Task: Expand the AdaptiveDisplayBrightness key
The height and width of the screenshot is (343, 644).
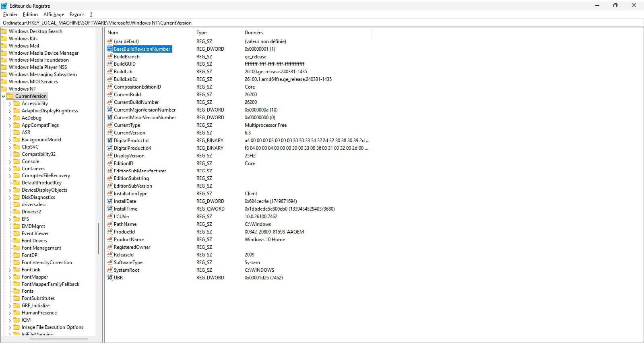Action: tap(10, 111)
